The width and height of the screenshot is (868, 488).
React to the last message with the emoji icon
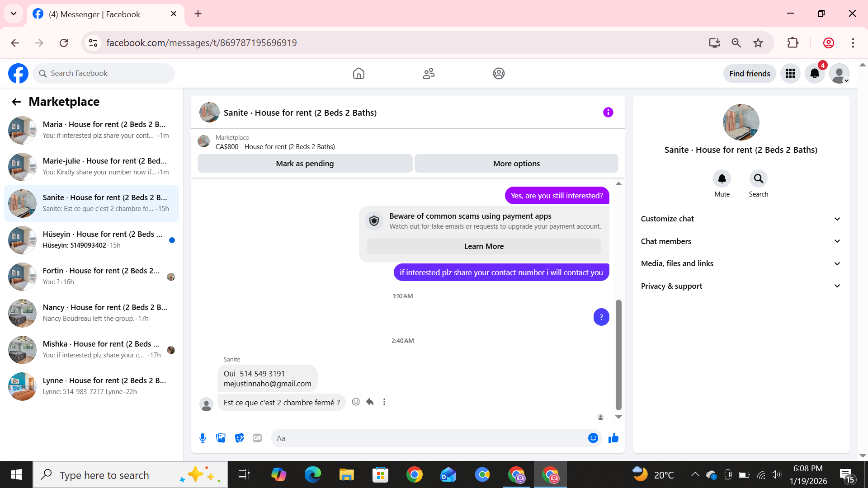point(356,402)
